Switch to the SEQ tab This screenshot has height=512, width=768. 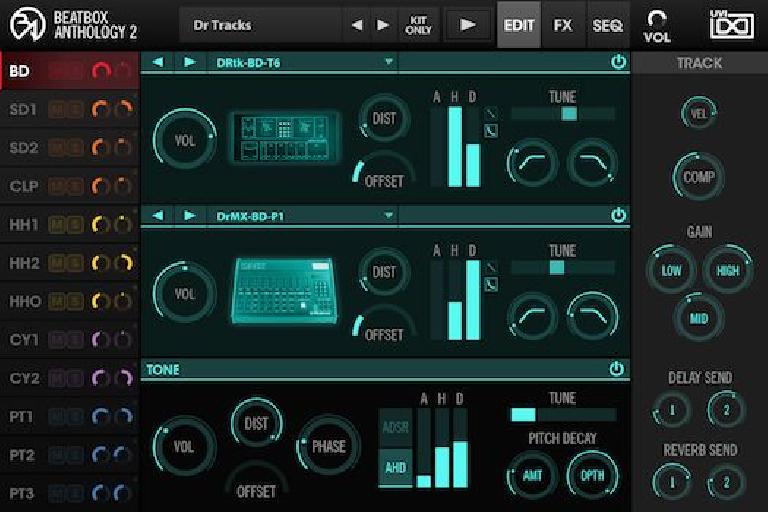[x=607, y=25]
